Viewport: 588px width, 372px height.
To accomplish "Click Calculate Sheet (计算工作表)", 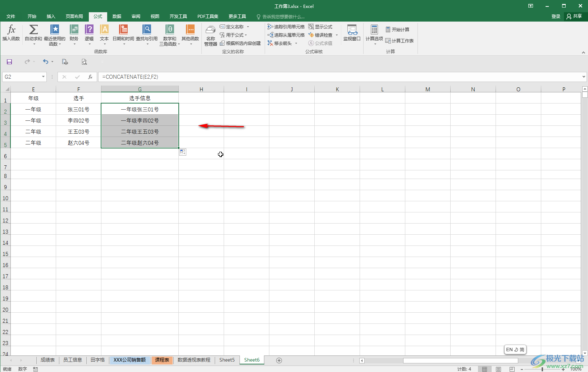I will (x=400, y=41).
